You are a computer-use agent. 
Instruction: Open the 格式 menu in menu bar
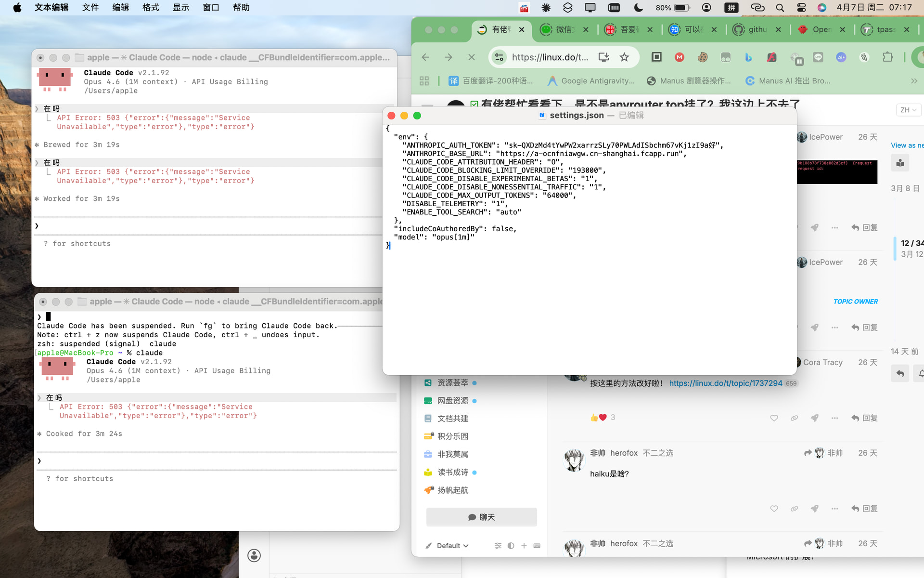click(x=151, y=7)
